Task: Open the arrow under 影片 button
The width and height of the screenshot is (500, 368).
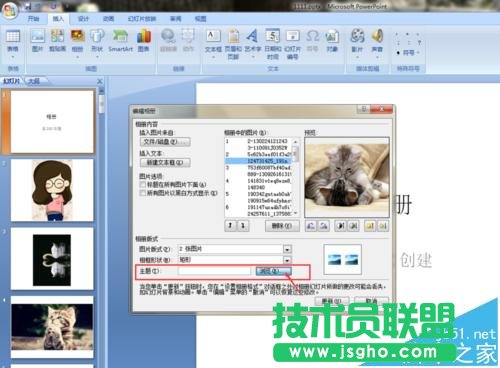Action: point(357,57)
